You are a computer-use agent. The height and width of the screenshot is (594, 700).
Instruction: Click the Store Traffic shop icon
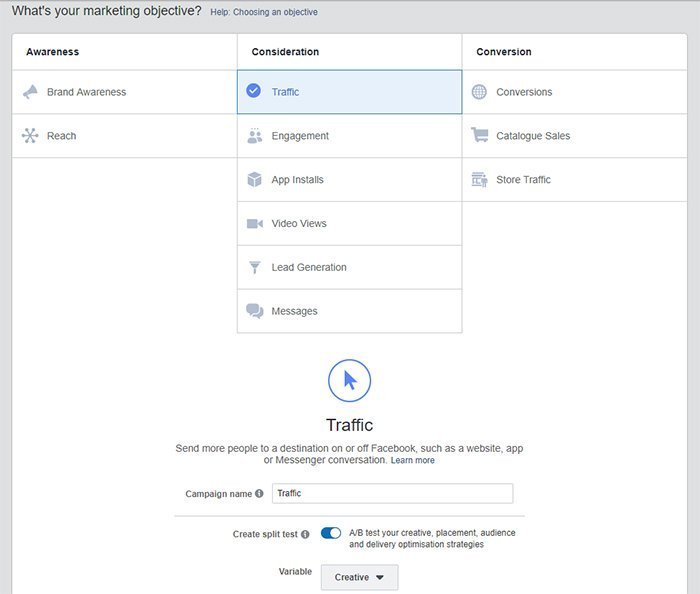pyautogui.click(x=479, y=179)
